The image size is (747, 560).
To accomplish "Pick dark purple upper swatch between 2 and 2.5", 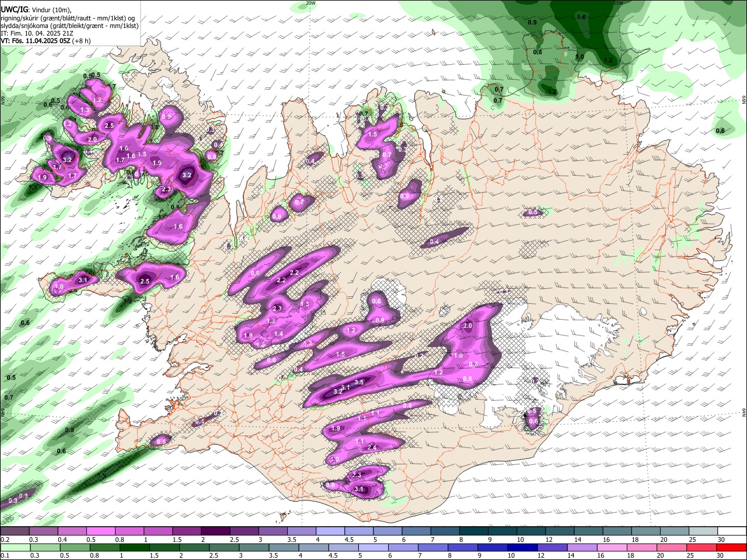I will pyautogui.click(x=215, y=531).
